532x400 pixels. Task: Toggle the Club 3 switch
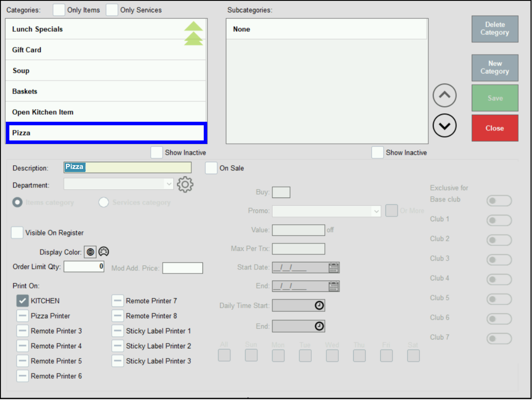point(499,260)
